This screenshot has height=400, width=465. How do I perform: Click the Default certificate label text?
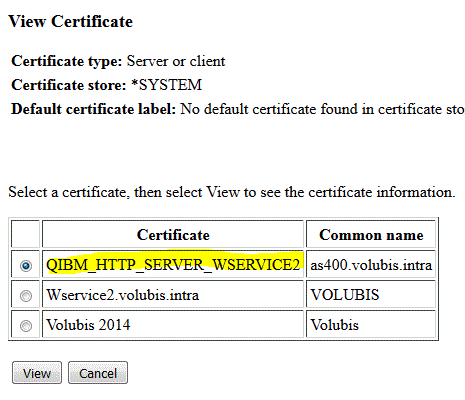(94, 109)
